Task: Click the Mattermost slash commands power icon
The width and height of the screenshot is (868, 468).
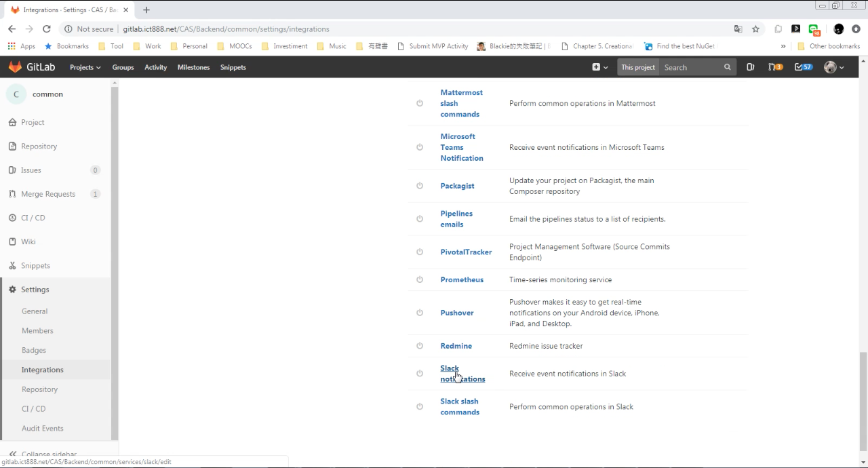Action: click(x=420, y=103)
